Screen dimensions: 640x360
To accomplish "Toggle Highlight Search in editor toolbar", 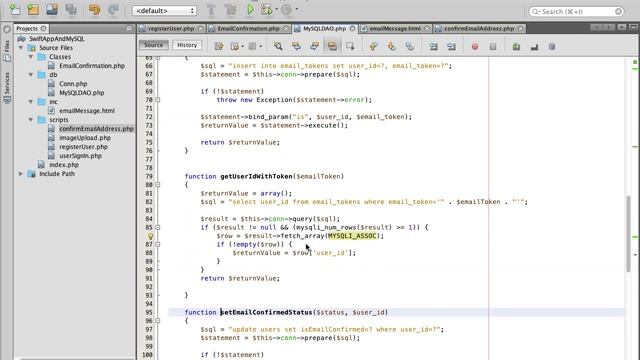I will pos(332,46).
